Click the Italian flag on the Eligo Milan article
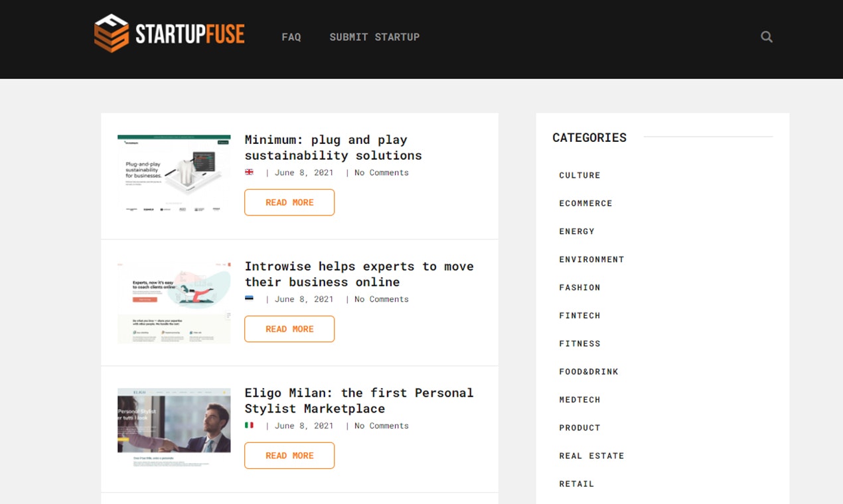843x504 pixels. 250,425
